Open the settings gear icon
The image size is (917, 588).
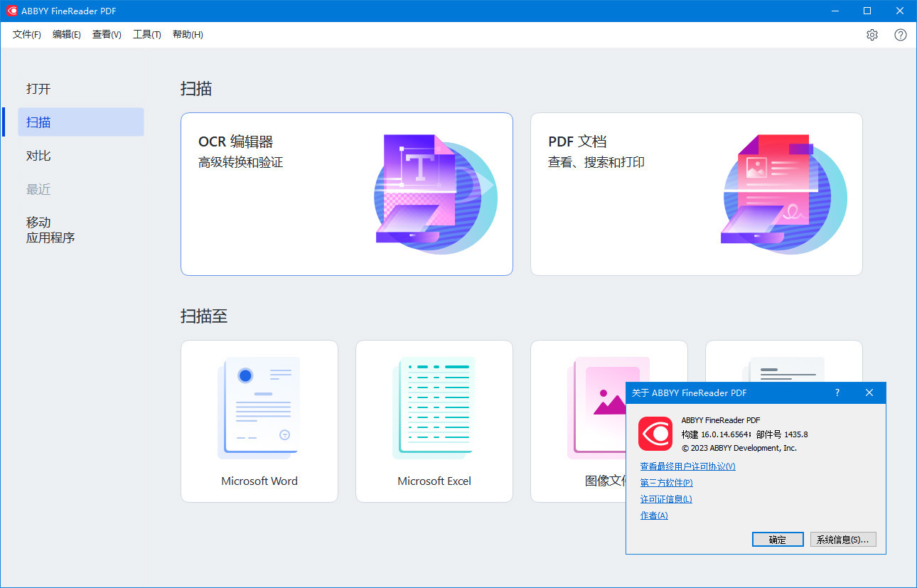pyautogui.click(x=872, y=35)
